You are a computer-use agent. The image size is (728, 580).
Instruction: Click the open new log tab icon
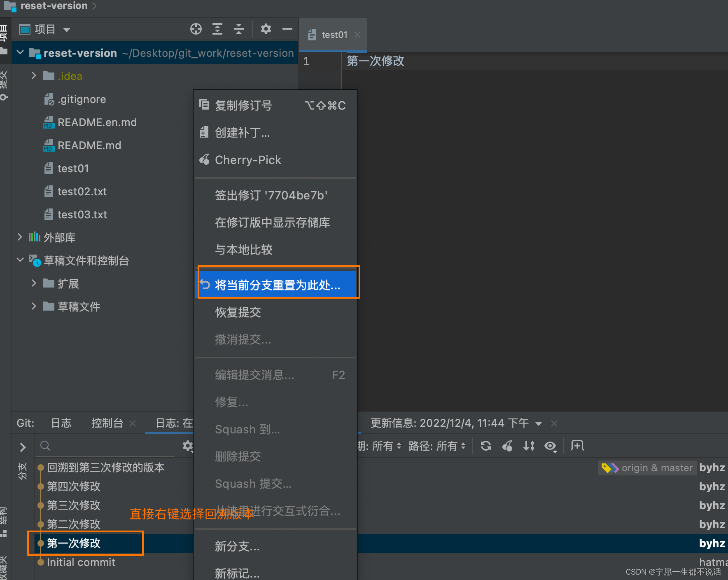coord(577,445)
